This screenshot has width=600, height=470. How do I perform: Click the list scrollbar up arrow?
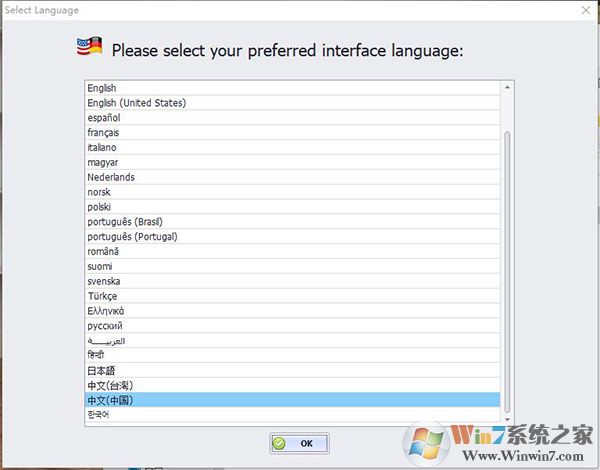pyautogui.click(x=507, y=88)
